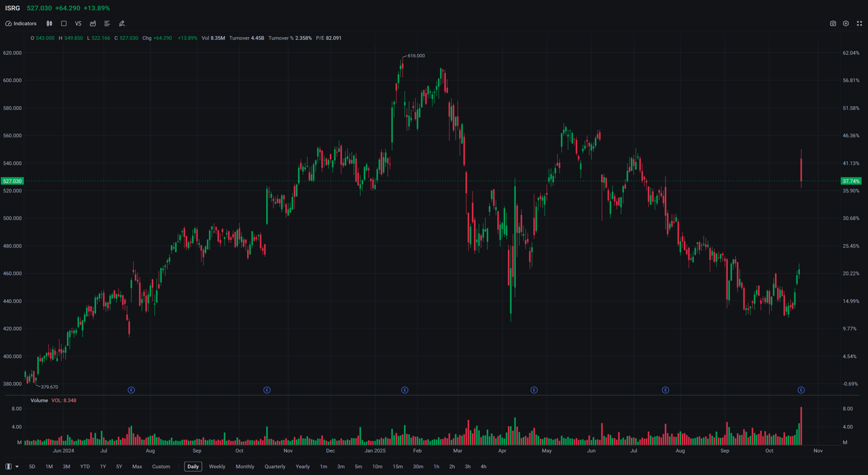Switch to Weekly interval

tap(217, 467)
